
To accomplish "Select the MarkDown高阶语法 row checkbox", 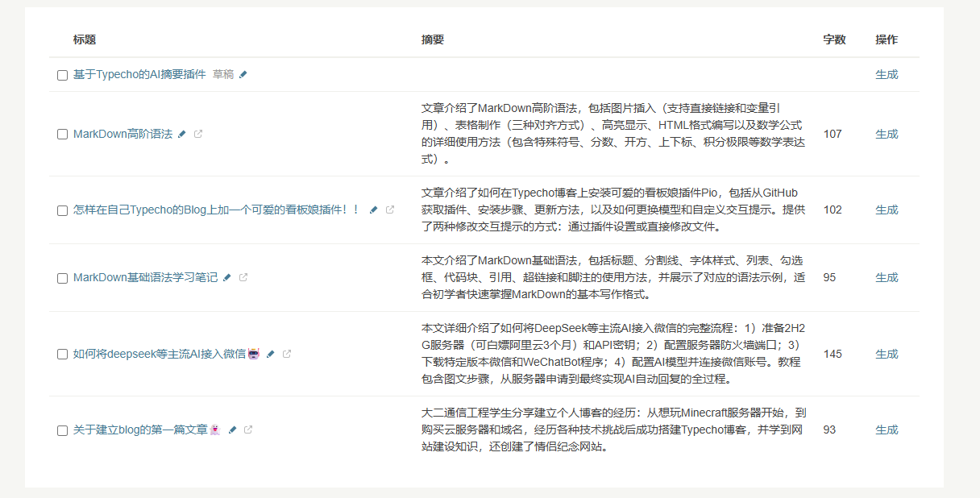I will (x=62, y=135).
